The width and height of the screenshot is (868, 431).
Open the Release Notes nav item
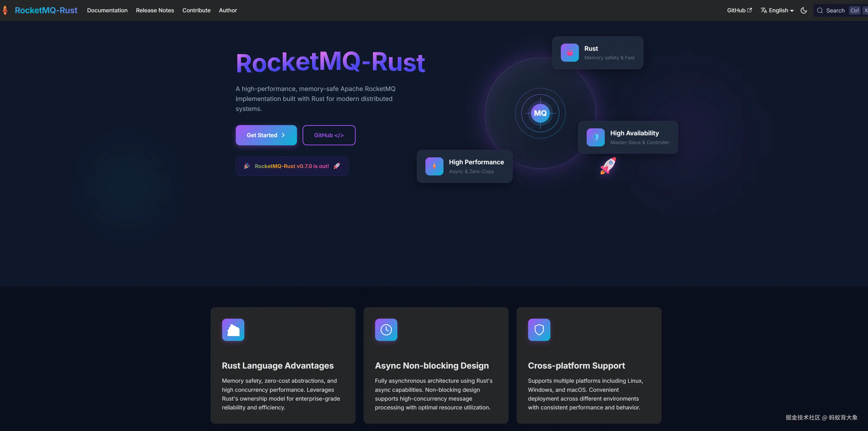[155, 10]
